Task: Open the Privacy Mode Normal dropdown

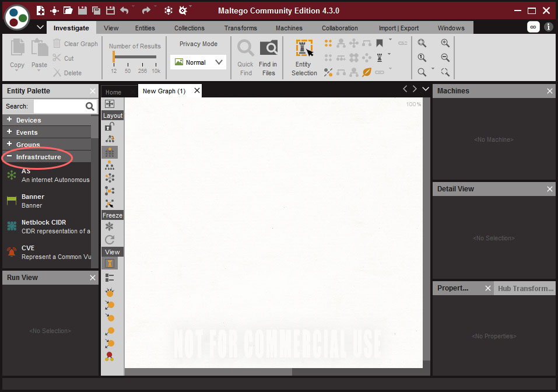Action: pos(198,62)
